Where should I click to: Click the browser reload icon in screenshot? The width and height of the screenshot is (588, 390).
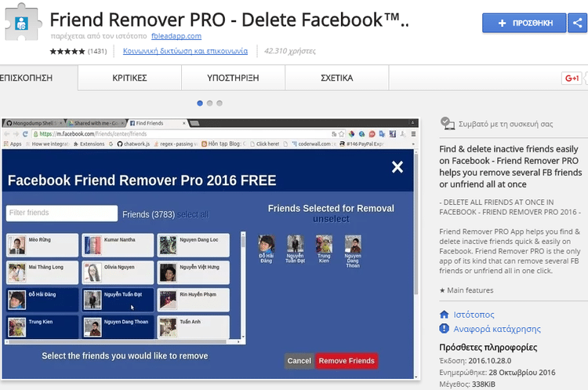pos(25,134)
